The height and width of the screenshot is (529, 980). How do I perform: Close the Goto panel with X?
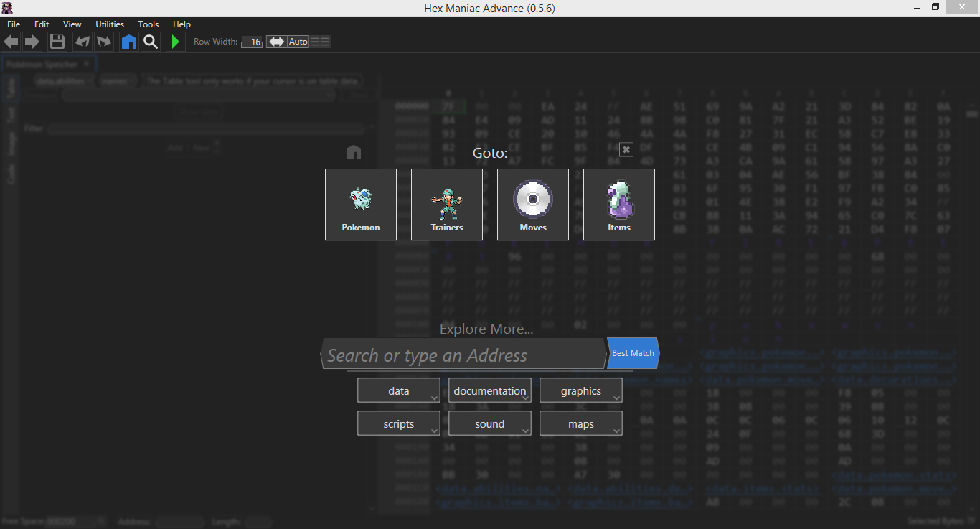point(626,149)
